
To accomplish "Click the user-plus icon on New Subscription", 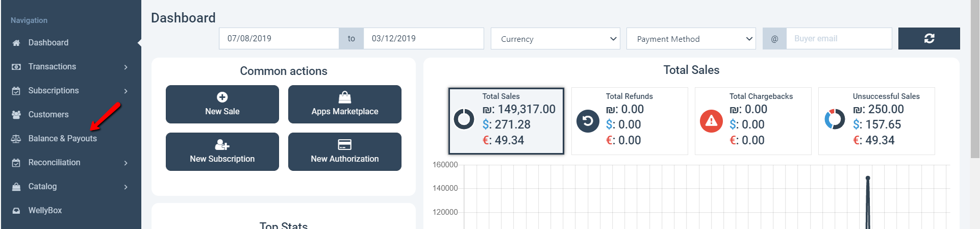I will [222, 144].
